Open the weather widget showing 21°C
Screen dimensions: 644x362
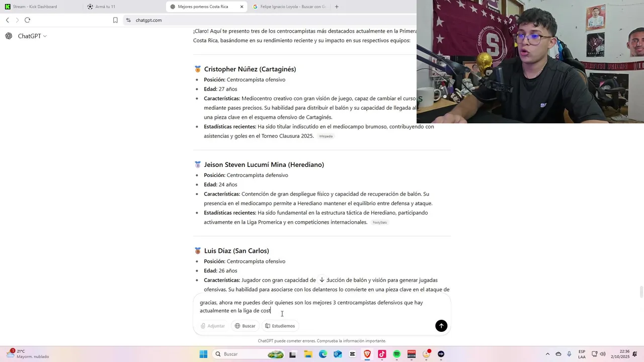click(x=28, y=354)
